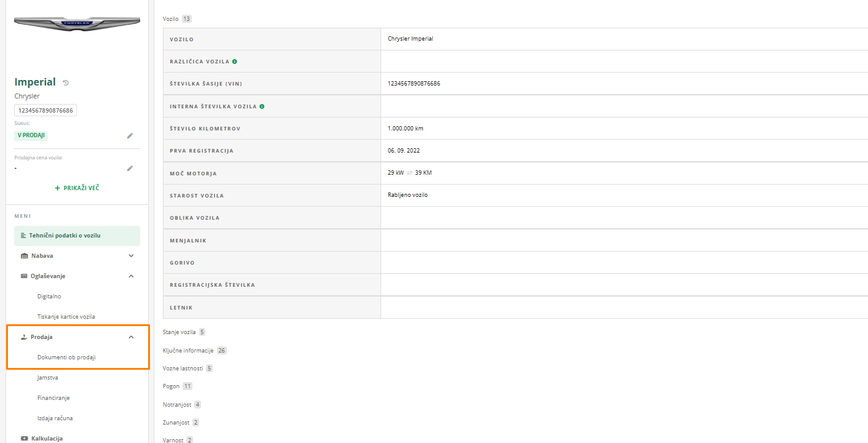
Task: Click the Prikaži več button
Action: (77, 188)
